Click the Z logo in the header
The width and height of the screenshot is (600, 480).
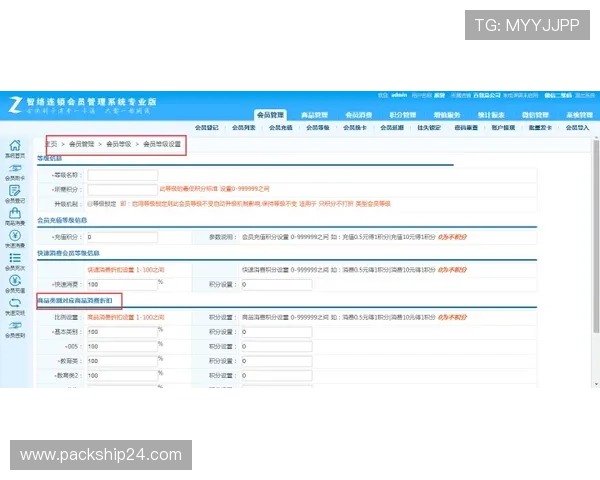coord(15,104)
